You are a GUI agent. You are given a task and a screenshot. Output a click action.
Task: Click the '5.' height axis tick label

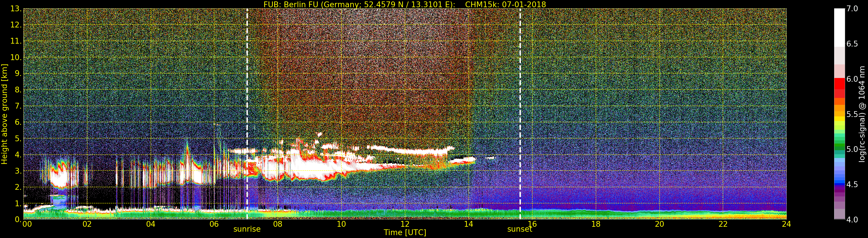pos(18,138)
